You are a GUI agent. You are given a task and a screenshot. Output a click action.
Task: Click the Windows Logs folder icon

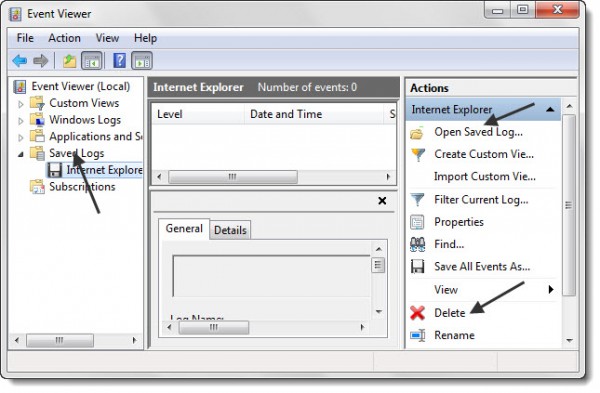(38, 120)
